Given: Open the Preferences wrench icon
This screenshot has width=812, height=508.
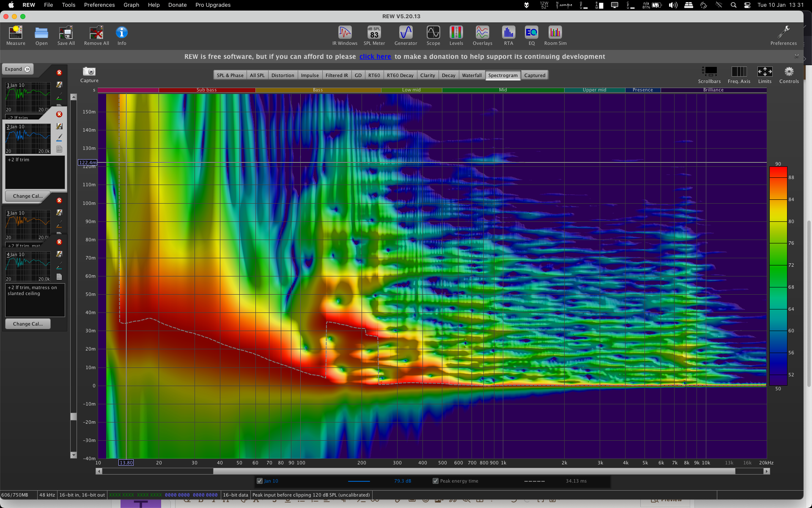Looking at the screenshot, I should click(784, 36).
